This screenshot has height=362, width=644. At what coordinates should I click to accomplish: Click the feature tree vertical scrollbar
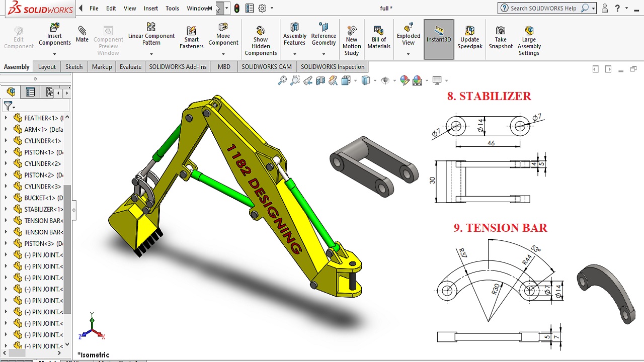(67, 249)
